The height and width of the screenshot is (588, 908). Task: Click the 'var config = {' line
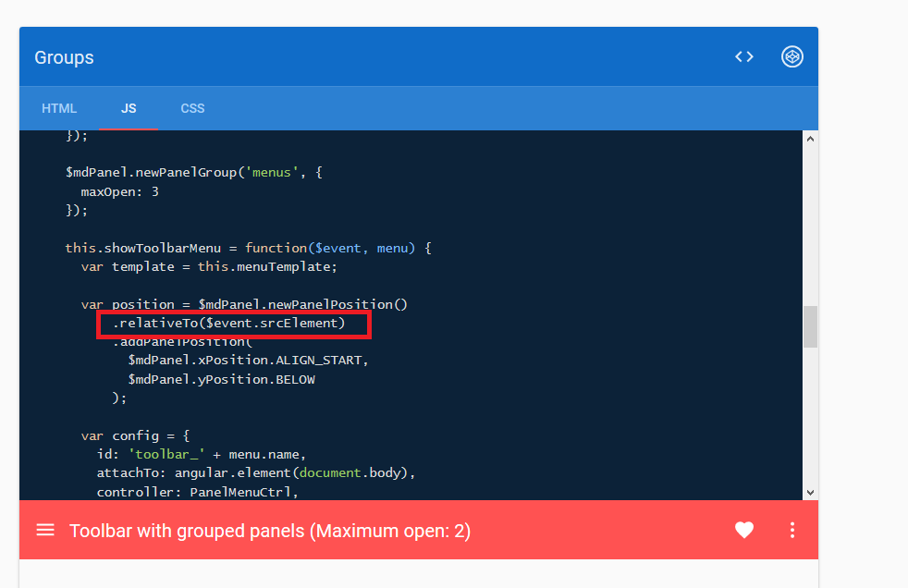(x=136, y=435)
